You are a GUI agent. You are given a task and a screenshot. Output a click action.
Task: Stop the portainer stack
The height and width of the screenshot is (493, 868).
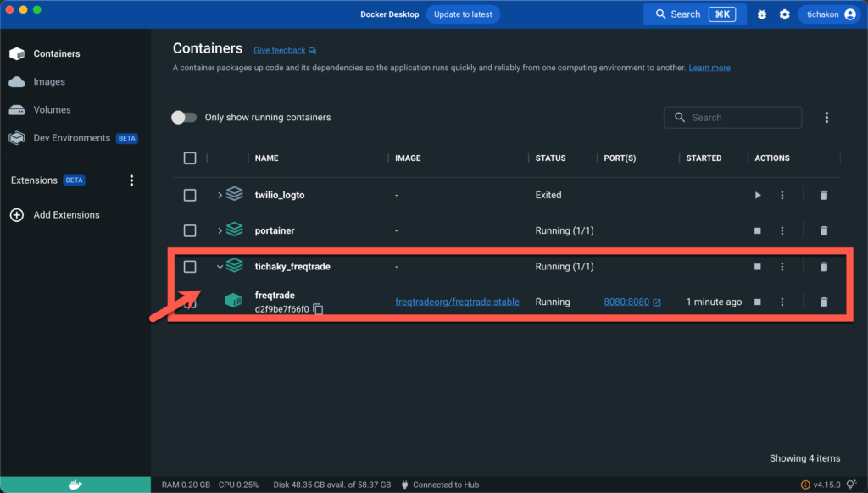coord(757,230)
